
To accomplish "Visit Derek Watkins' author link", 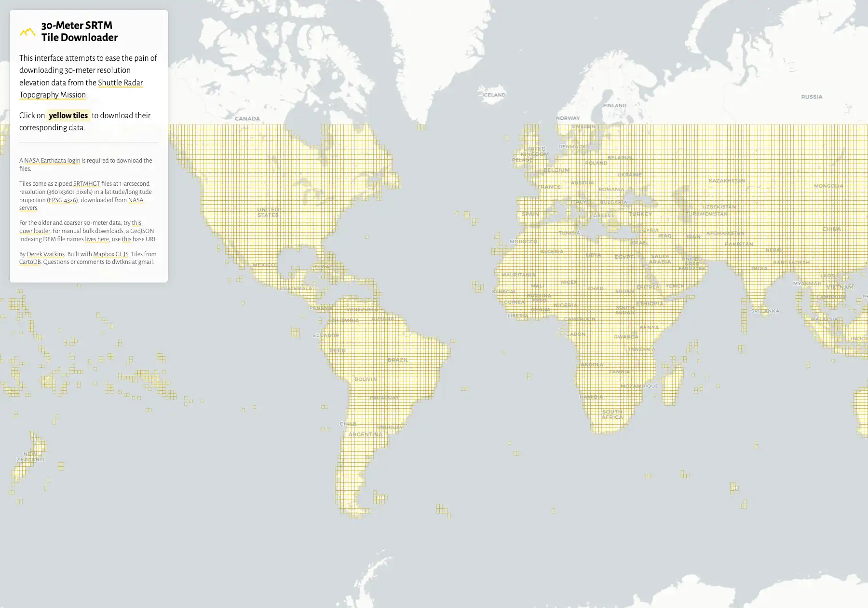I will tap(45, 254).
